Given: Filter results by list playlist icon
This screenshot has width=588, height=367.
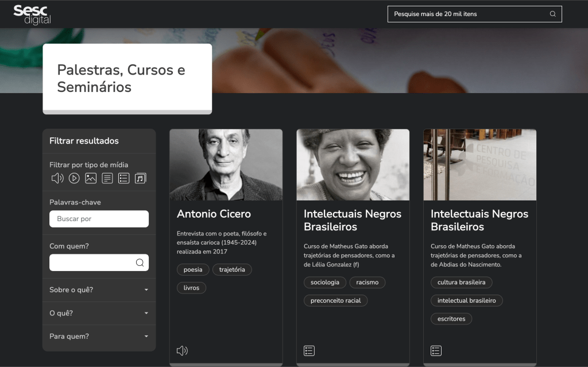Looking at the screenshot, I should (x=123, y=178).
